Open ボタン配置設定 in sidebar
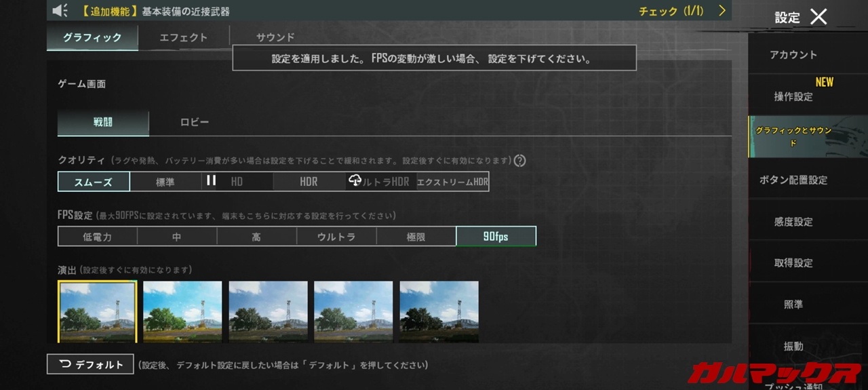868x390 pixels. click(x=793, y=180)
